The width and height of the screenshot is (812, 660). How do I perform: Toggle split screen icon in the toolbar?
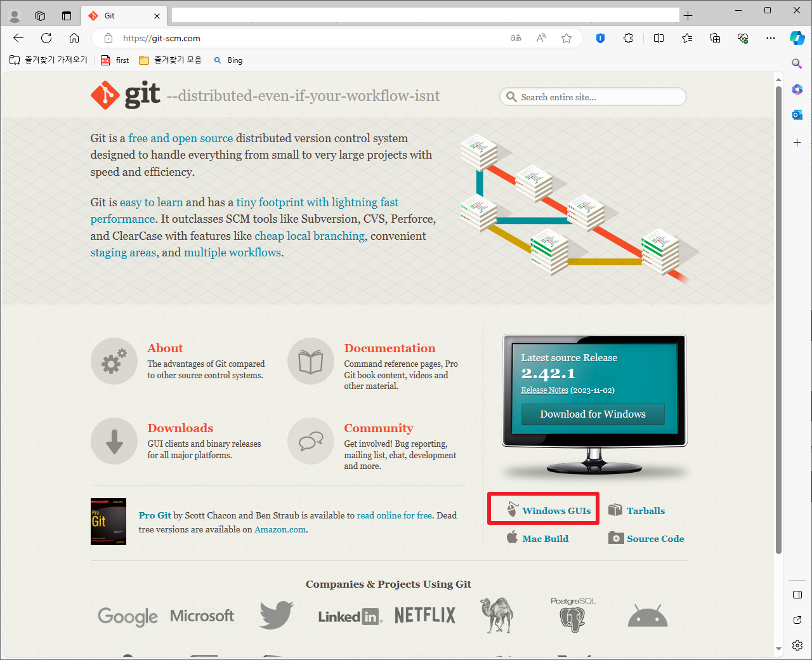(x=658, y=38)
